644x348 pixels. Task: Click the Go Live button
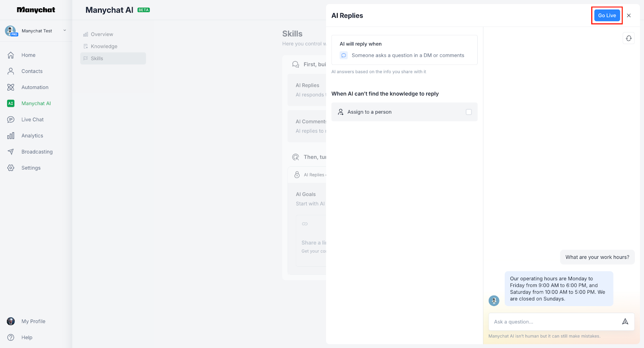point(607,16)
